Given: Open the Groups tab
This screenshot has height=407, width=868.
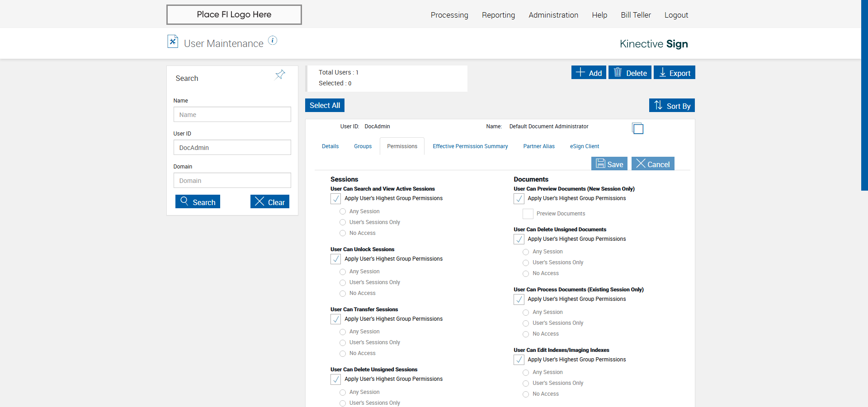Looking at the screenshot, I should [363, 146].
